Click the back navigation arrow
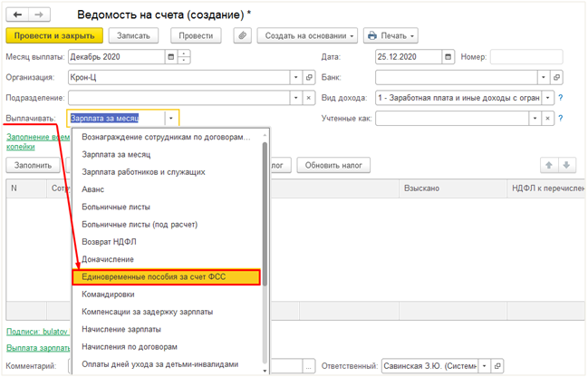The image size is (588, 377). pyautogui.click(x=18, y=14)
